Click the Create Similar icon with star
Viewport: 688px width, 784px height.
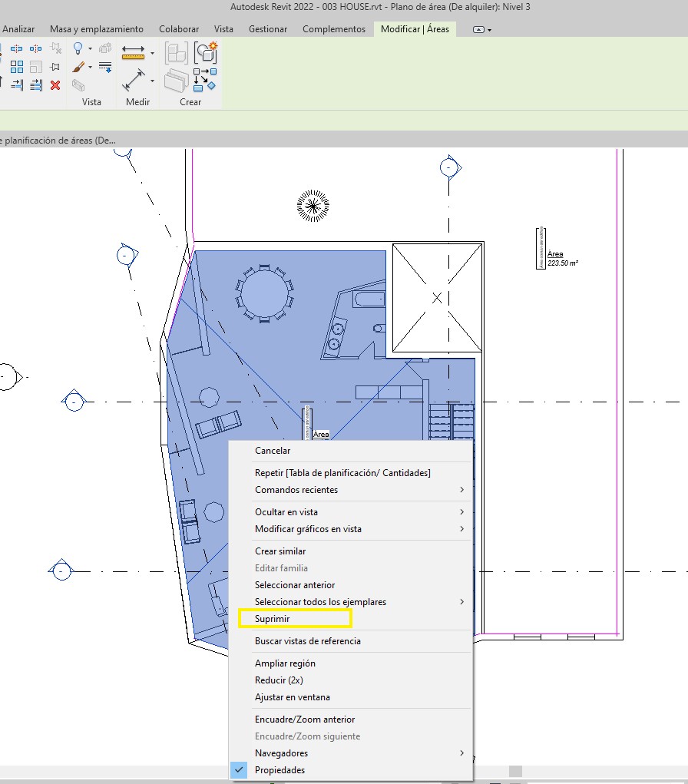tap(205, 52)
